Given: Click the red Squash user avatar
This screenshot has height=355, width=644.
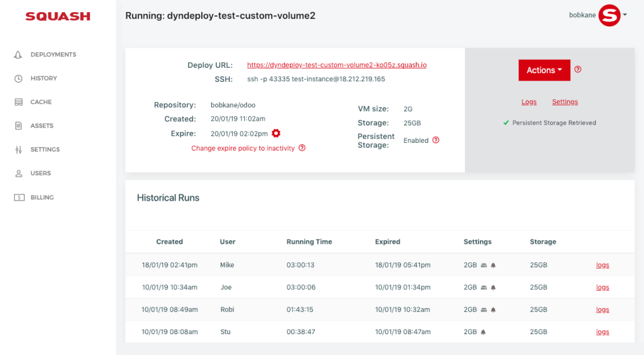Looking at the screenshot, I should (x=609, y=15).
